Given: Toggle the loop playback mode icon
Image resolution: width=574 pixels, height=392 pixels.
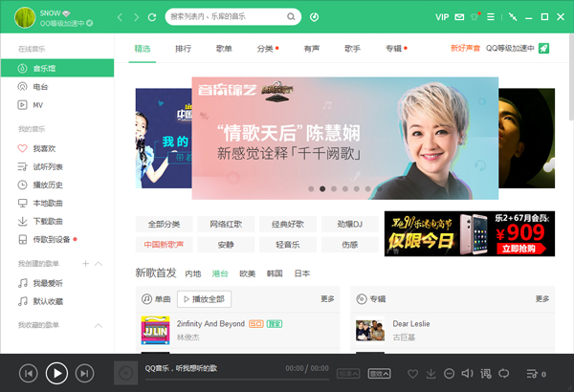Looking at the screenshot, I should pyautogui.click(x=504, y=374).
